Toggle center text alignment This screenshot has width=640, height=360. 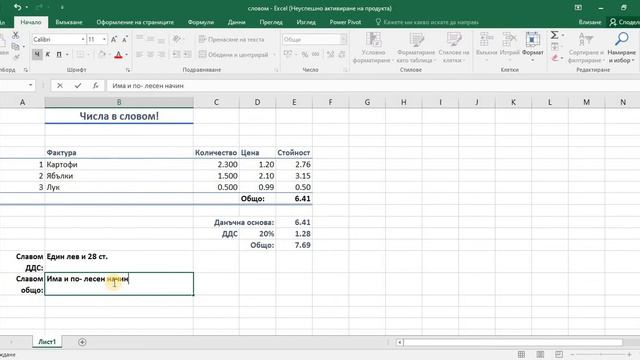point(150,54)
